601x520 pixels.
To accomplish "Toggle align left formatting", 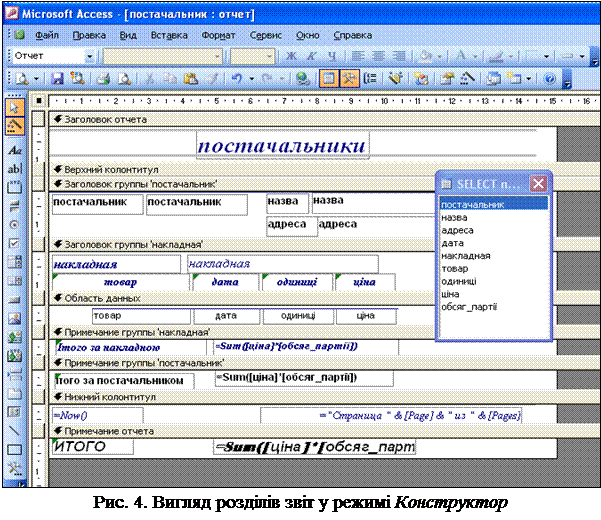I will (358, 56).
